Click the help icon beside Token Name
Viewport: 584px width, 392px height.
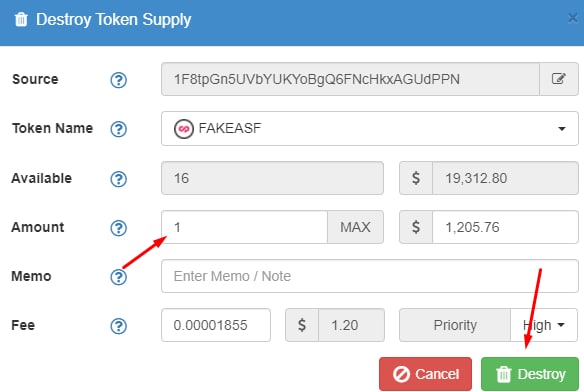[118, 129]
